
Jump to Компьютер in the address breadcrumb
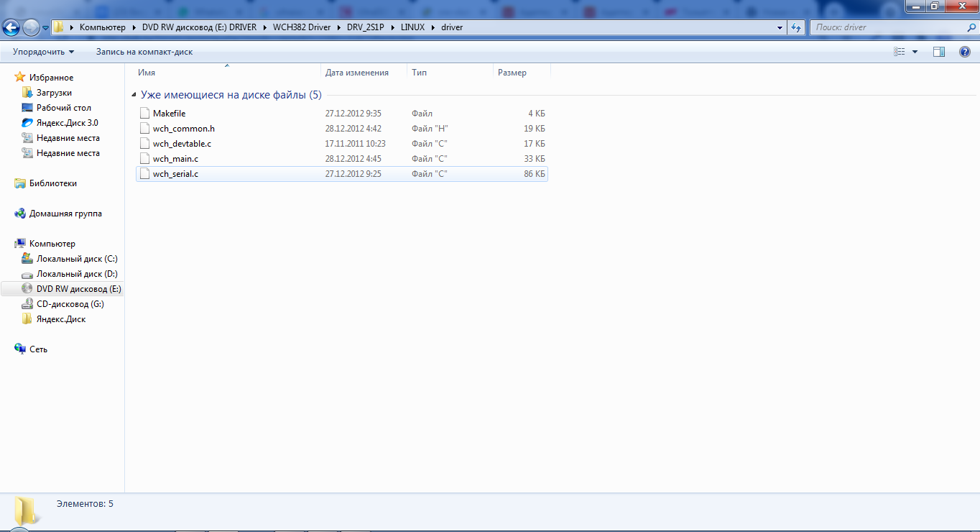coord(102,27)
